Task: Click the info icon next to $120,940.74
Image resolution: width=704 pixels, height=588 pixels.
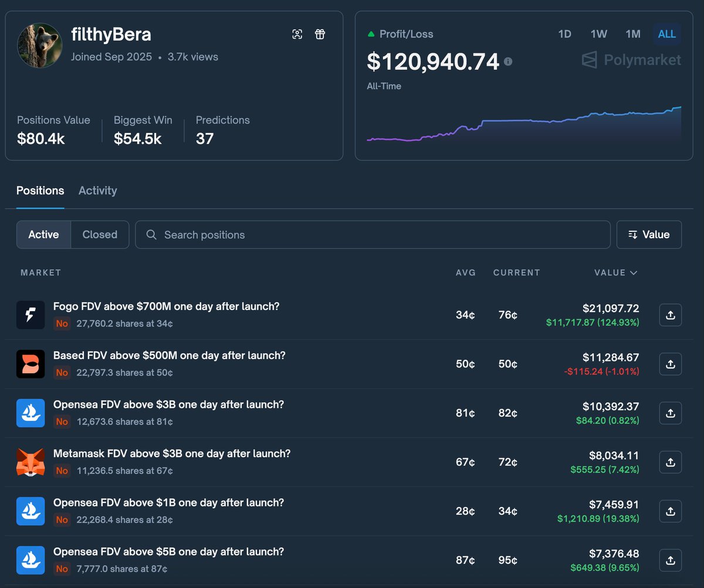Action: tap(508, 61)
